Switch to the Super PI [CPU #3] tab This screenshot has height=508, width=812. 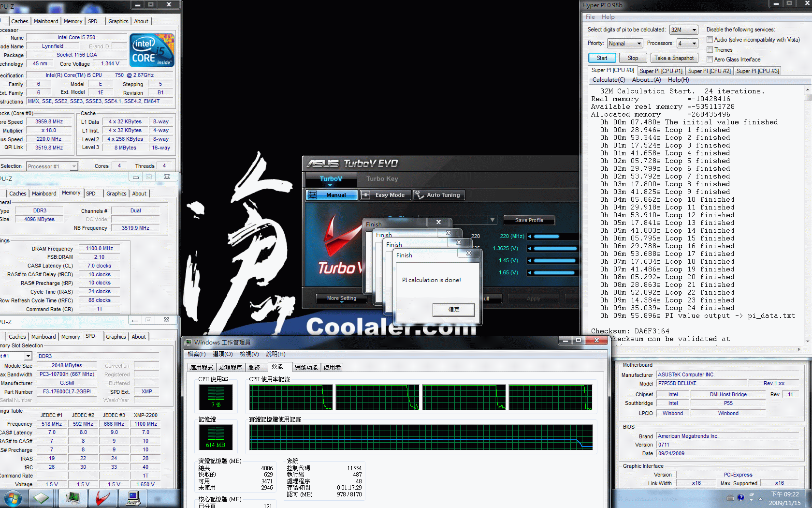pos(757,71)
